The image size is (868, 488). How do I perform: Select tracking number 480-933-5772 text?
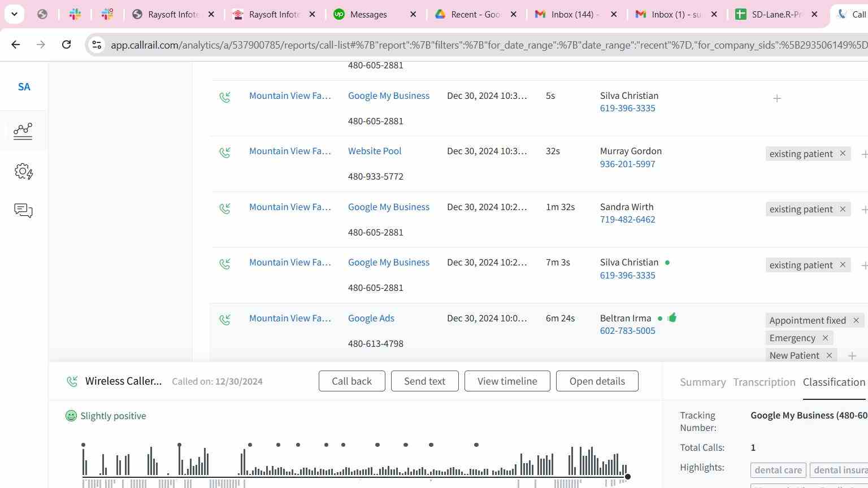pyautogui.click(x=376, y=176)
